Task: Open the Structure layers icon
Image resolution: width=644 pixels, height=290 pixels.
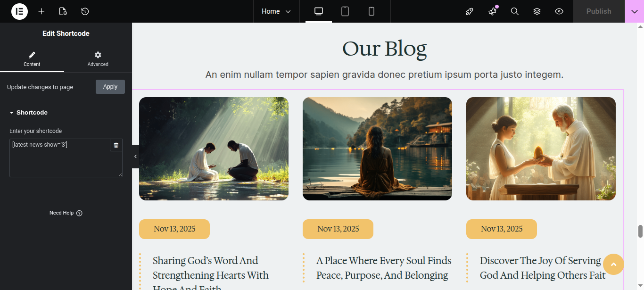Action: 537,11
